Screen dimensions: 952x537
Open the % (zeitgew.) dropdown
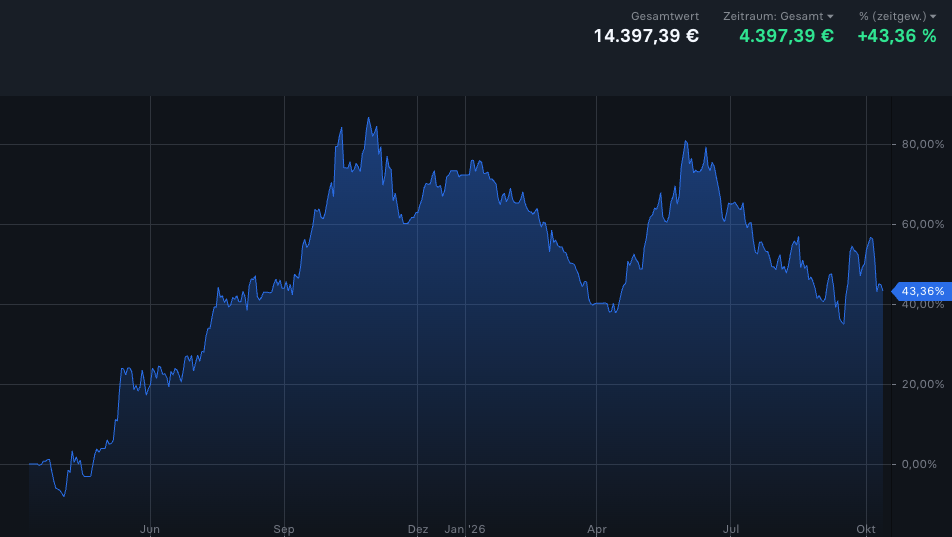(x=897, y=16)
